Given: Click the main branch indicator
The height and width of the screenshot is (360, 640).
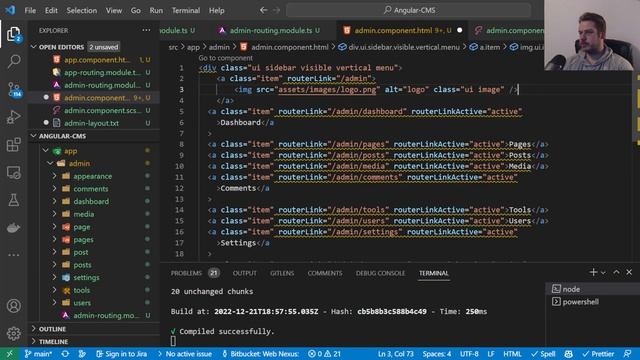Looking at the screenshot, I should tap(38, 354).
